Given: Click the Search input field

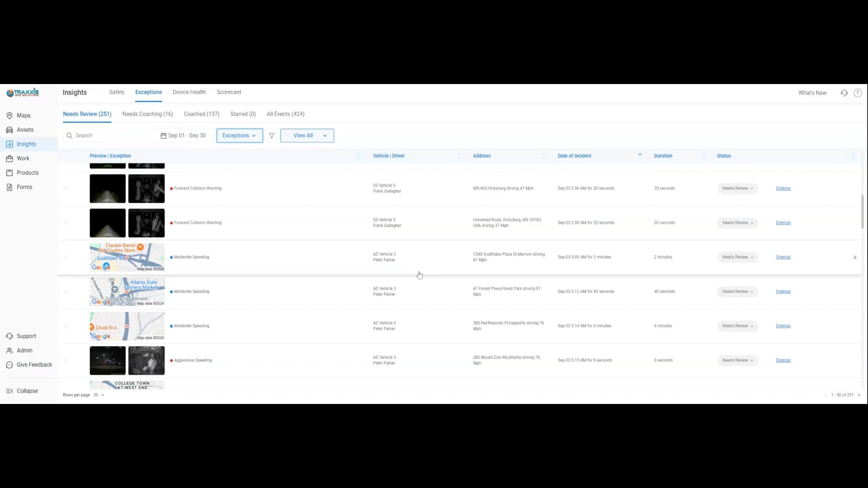Looking at the screenshot, I should [x=108, y=136].
